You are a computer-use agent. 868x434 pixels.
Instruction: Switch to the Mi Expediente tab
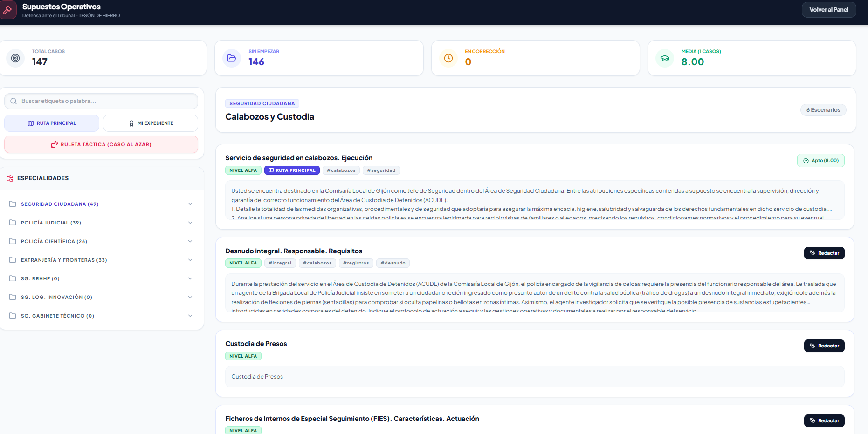coord(151,123)
